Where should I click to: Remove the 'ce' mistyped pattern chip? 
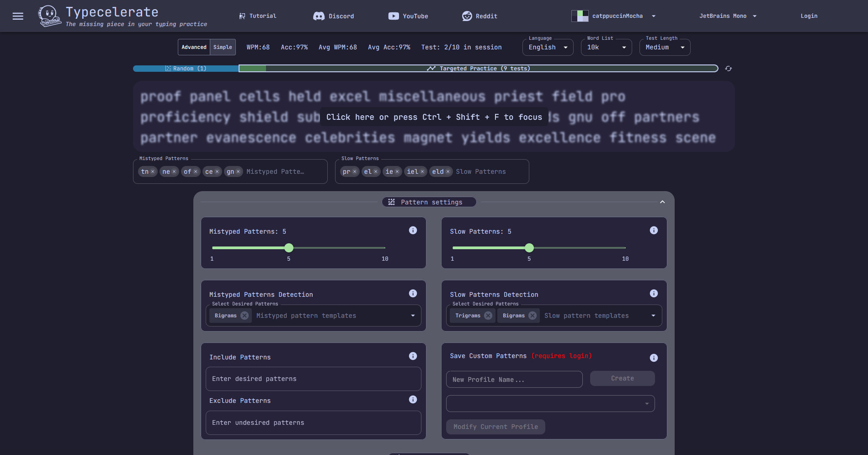[x=217, y=172]
